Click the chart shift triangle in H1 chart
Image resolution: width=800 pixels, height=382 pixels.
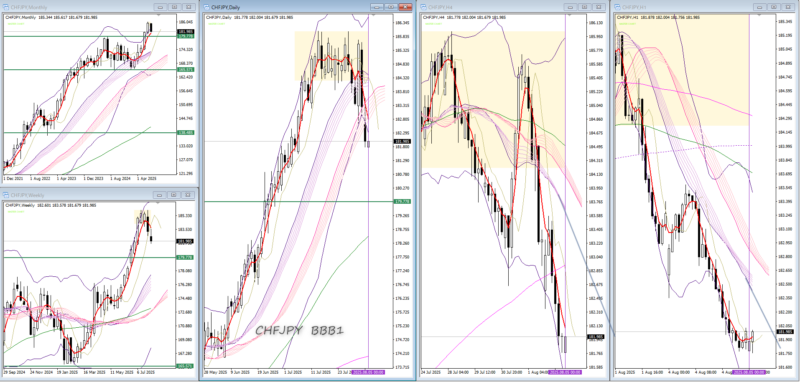[758, 15]
